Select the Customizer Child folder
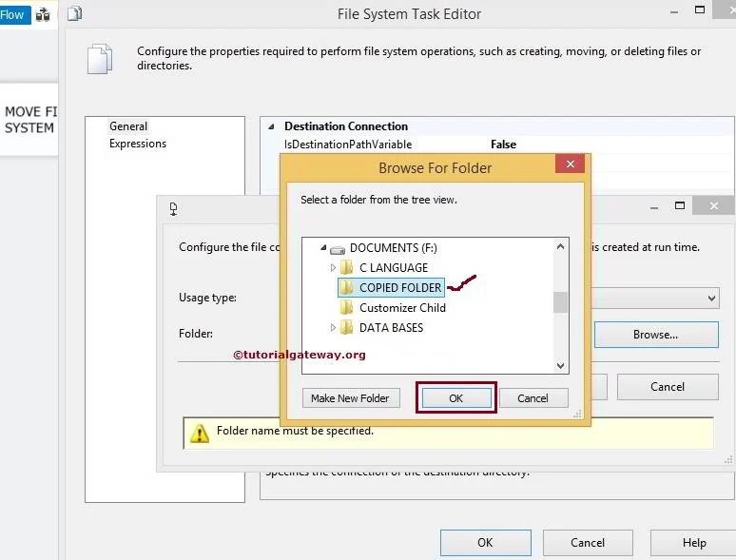The width and height of the screenshot is (736, 560). (402, 308)
